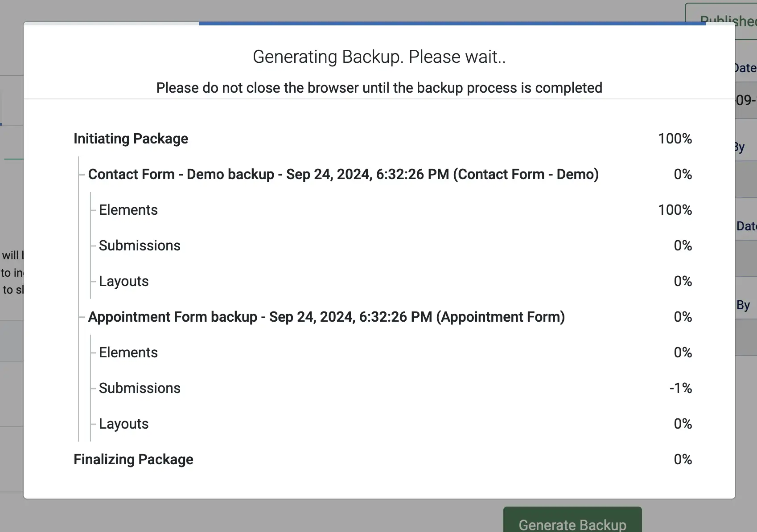Select the Appointment Form backup entry
This screenshot has width=757, height=532.
(326, 317)
